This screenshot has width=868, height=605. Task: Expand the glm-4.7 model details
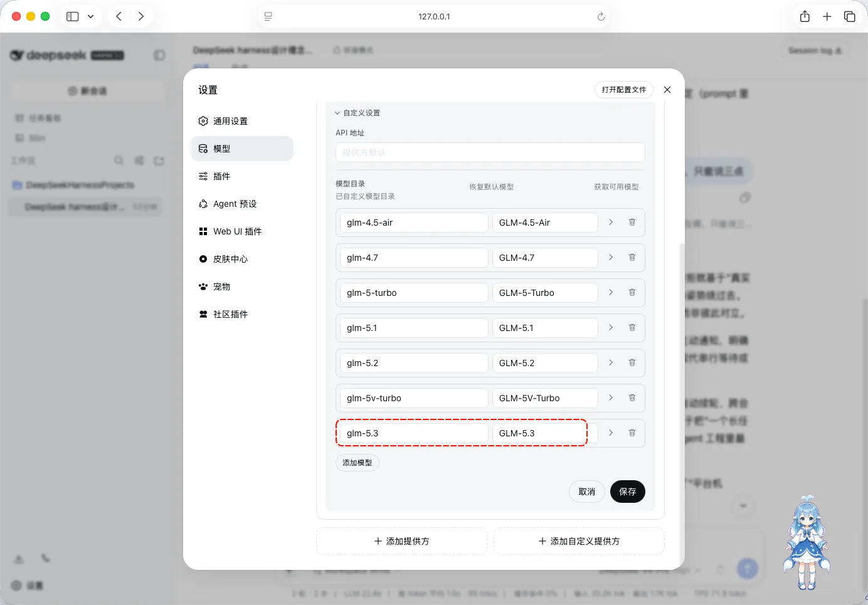point(611,258)
